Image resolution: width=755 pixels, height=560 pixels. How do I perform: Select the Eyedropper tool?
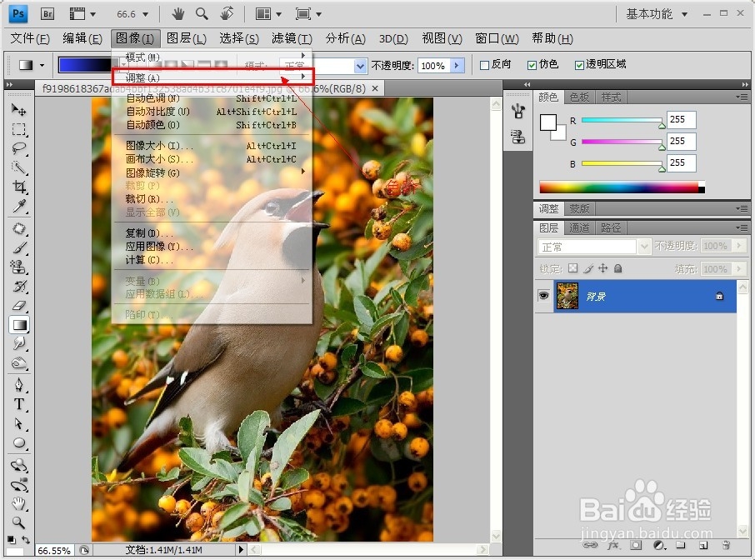pyautogui.click(x=19, y=206)
